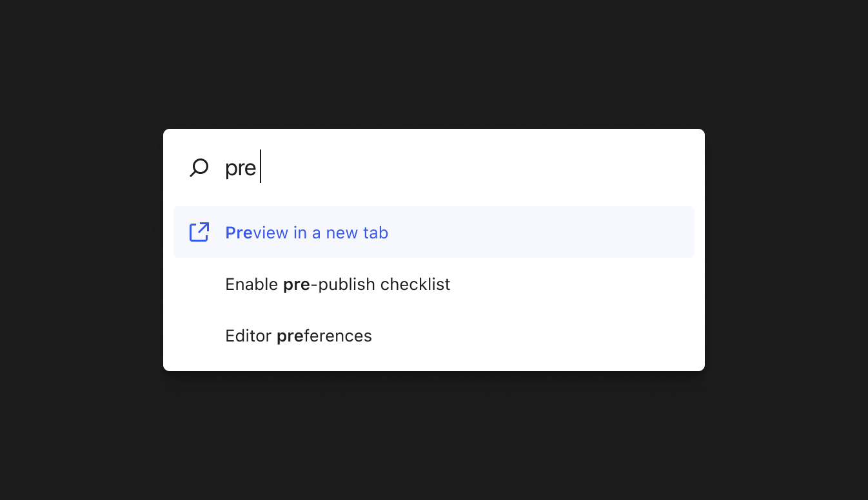This screenshot has width=868, height=500.
Task: Click the text cursor area after pre
Action: point(259,167)
